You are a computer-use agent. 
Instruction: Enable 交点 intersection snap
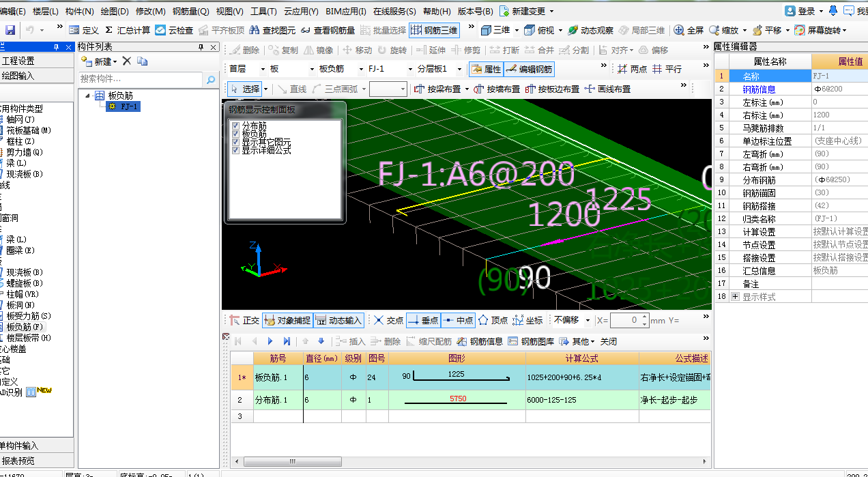388,320
